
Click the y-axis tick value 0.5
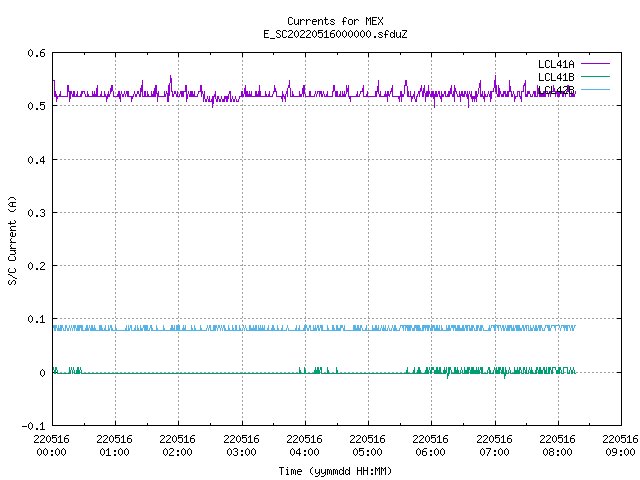click(36, 106)
